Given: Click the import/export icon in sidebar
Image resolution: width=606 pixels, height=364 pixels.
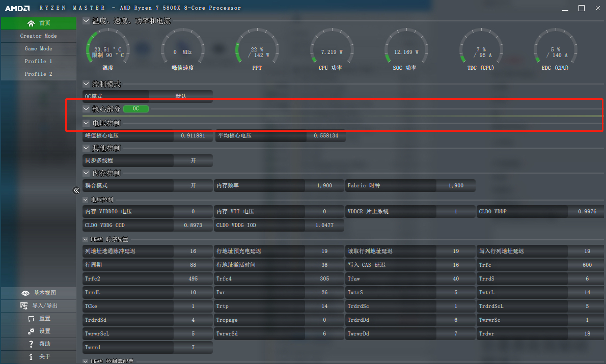Looking at the screenshot, I should [x=24, y=305].
